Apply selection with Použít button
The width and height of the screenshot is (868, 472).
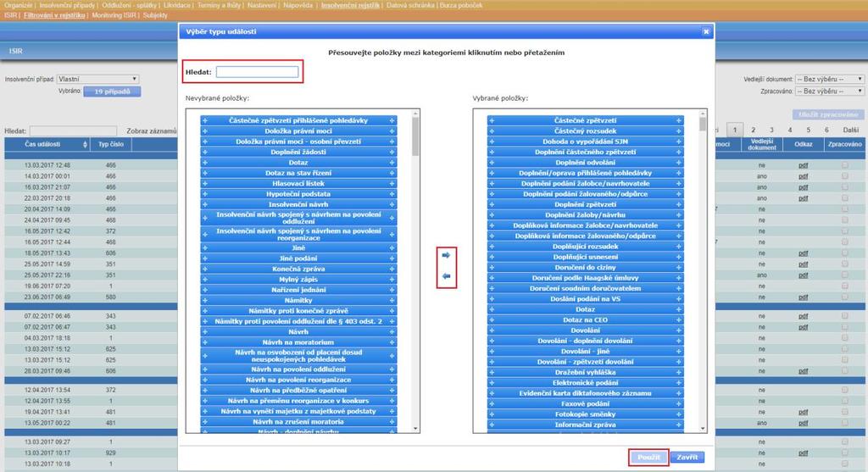click(648, 457)
